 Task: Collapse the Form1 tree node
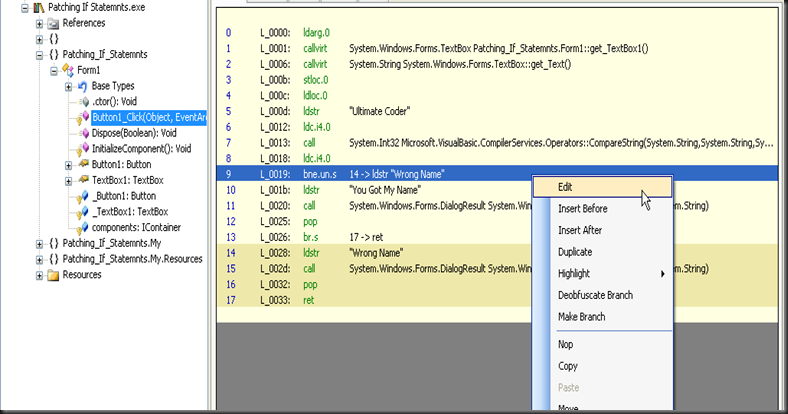tap(54, 71)
